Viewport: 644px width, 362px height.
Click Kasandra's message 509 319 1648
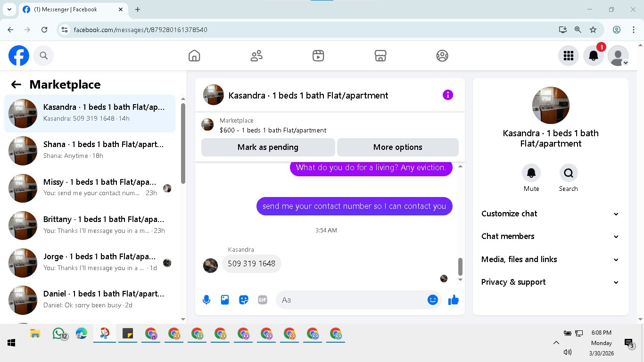(x=252, y=263)
